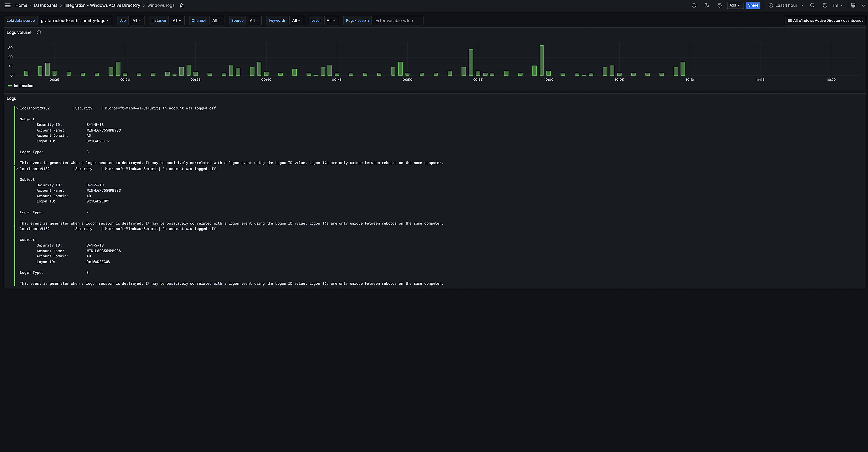
Task: Open the Job variable dropdown
Action: click(x=136, y=21)
